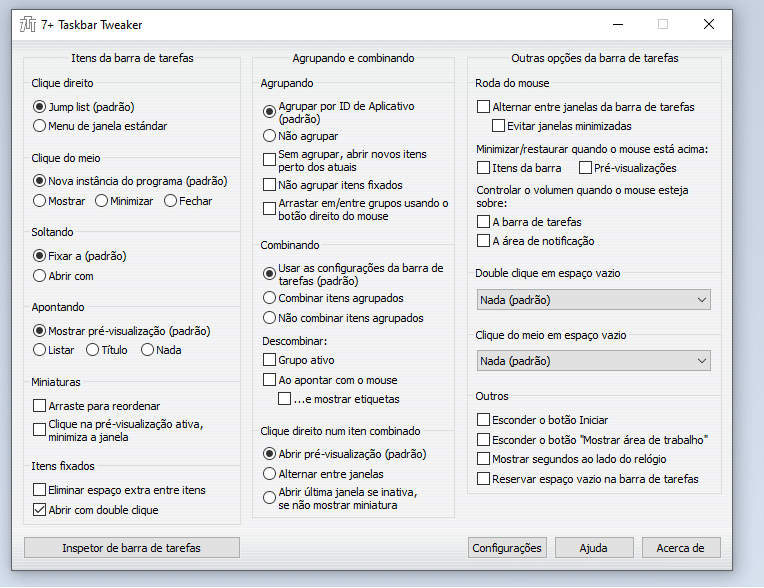Image resolution: width=764 pixels, height=588 pixels.
Task: Select 'Alternar entre janelas' radio option
Action: pyautogui.click(x=270, y=474)
